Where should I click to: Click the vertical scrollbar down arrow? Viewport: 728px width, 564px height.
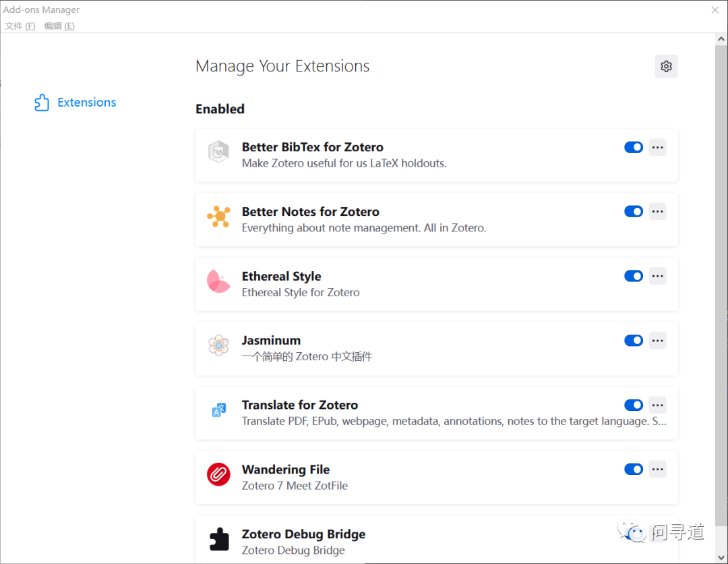(721, 557)
